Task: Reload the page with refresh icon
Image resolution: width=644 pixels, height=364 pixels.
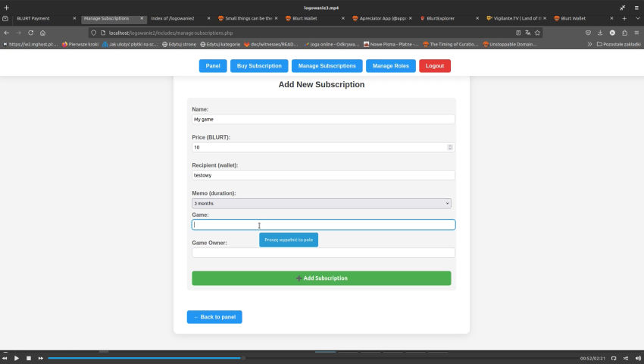Action: (31, 33)
